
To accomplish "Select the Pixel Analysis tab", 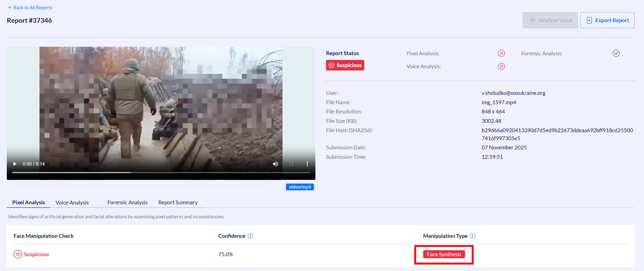I will [x=29, y=202].
